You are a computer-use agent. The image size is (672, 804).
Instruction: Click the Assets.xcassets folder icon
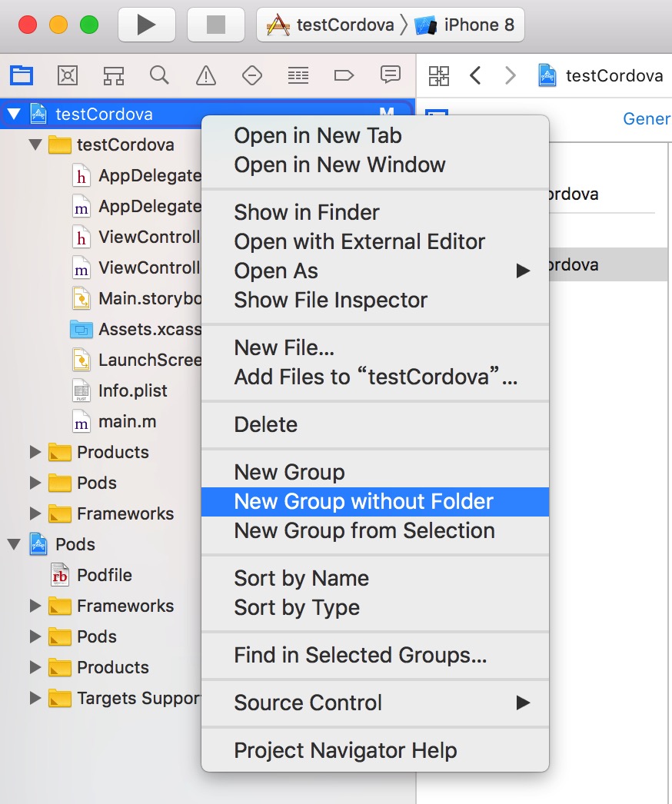click(x=81, y=329)
